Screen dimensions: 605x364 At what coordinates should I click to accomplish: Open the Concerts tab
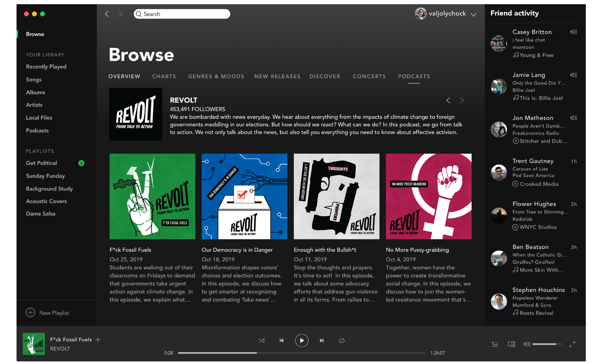[x=369, y=76]
